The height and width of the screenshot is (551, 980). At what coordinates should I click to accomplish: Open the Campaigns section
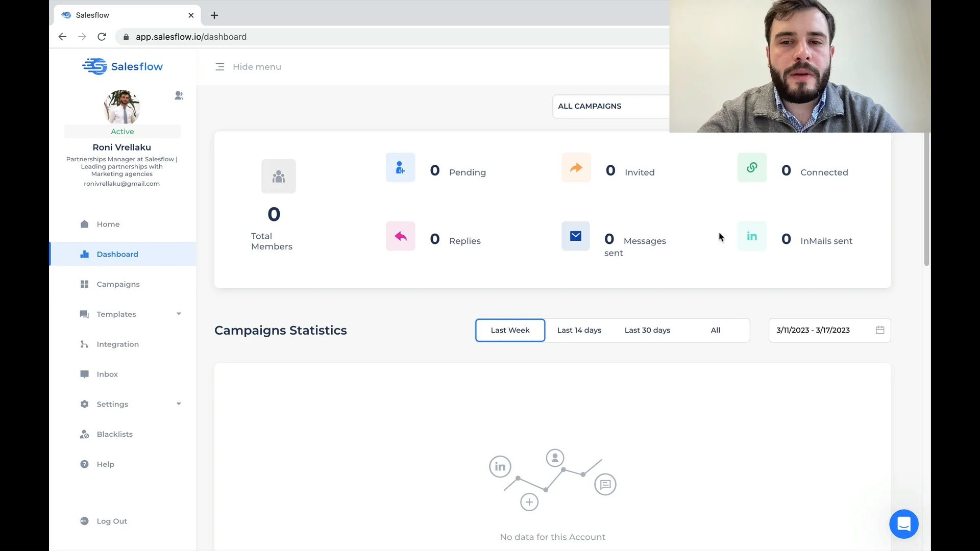point(118,284)
